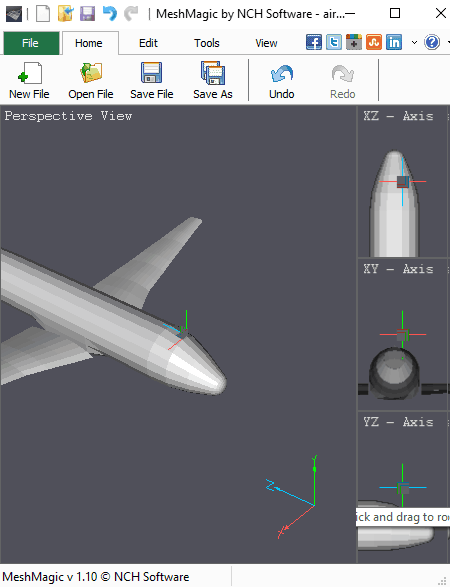Click the MeshMagic v 1.10 status bar text
Viewport: 450px width, 587px height.
pyautogui.click(x=96, y=577)
